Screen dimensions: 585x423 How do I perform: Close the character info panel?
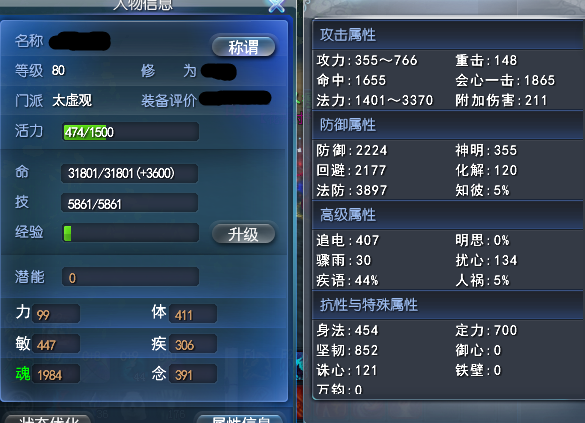tap(277, 5)
